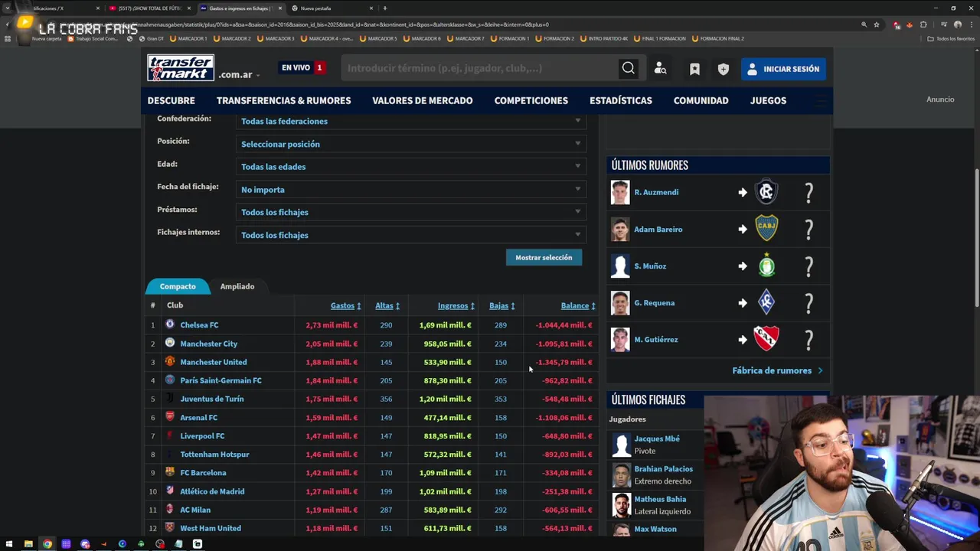Click the club crest in R. Auzmendi rumor
This screenshot has width=980, height=551.
pyautogui.click(x=766, y=191)
